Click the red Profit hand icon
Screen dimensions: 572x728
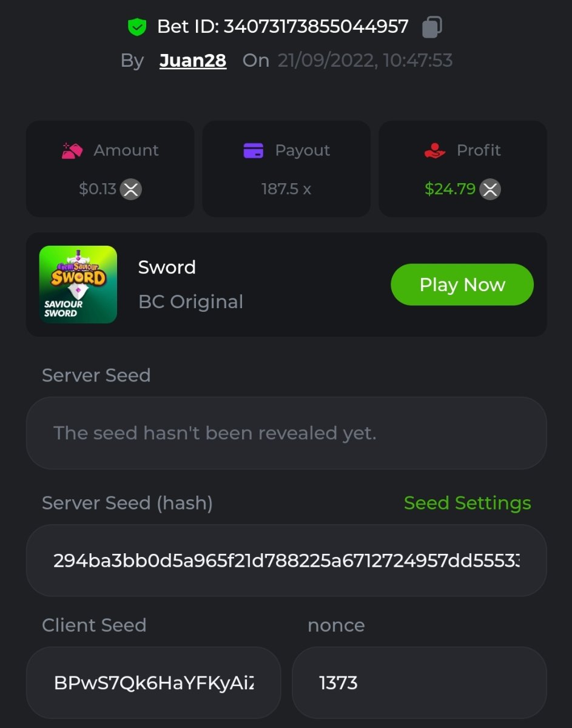435,150
